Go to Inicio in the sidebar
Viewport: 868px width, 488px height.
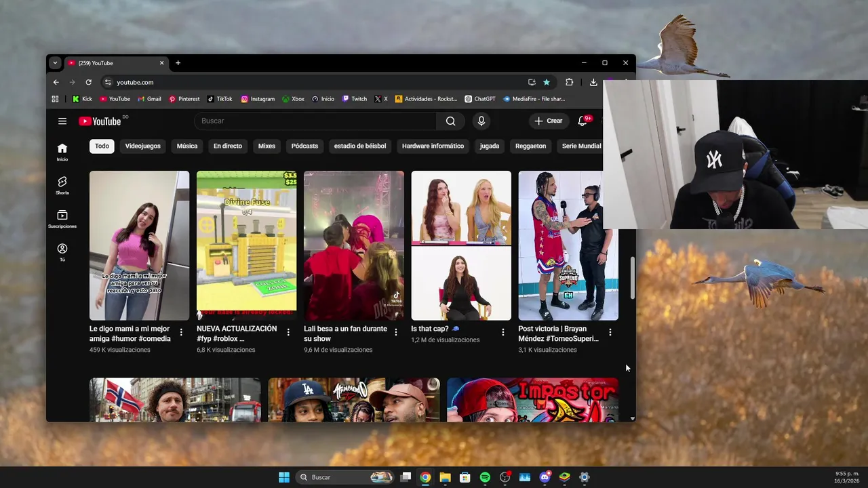[62, 152]
